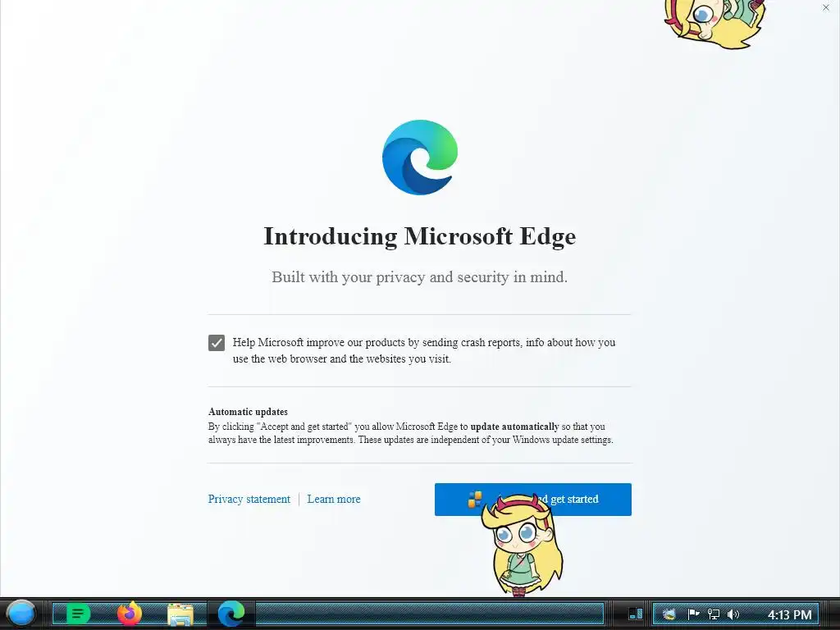Open the network status tray icon
Image resolution: width=840 pixels, height=630 pixels.
713,614
